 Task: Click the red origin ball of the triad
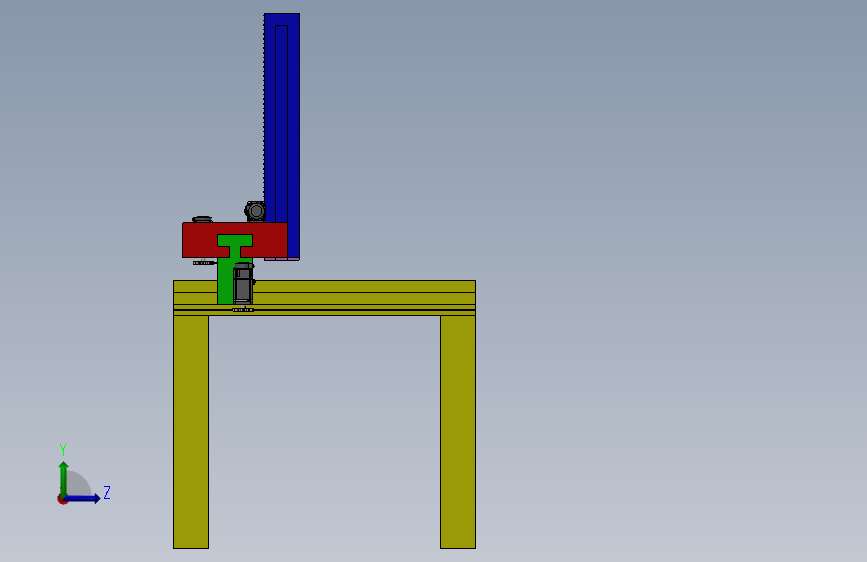(x=62, y=499)
